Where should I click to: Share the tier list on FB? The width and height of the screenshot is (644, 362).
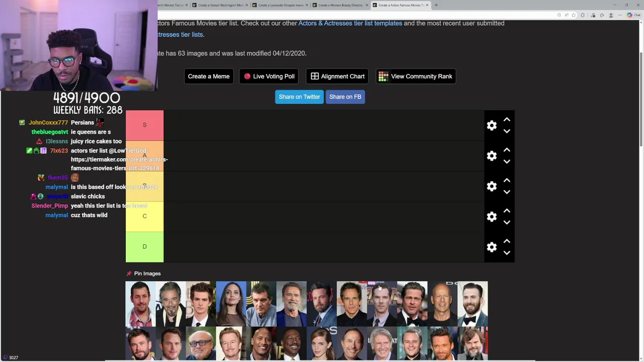345,97
